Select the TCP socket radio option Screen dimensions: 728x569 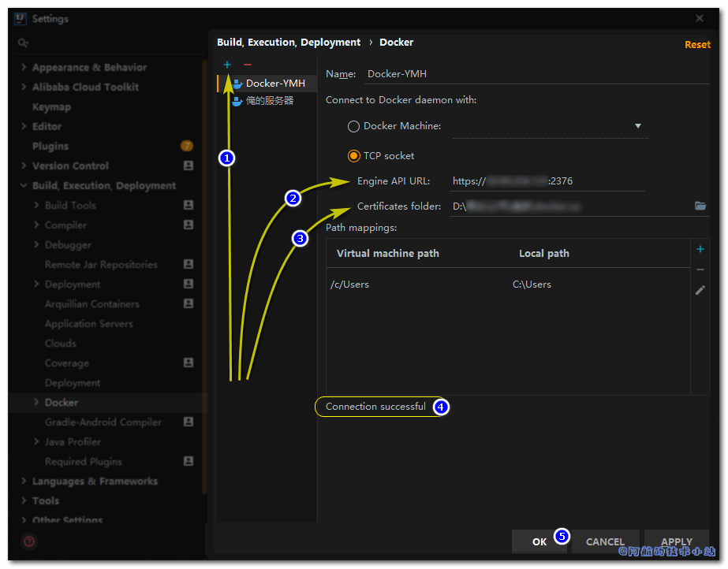tap(354, 156)
